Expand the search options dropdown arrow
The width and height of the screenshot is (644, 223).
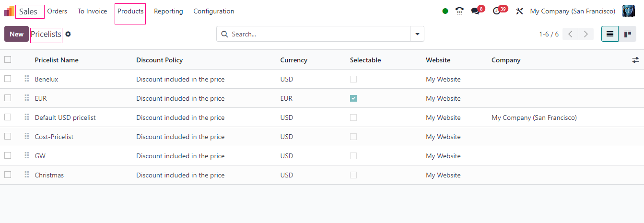tap(417, 34)
